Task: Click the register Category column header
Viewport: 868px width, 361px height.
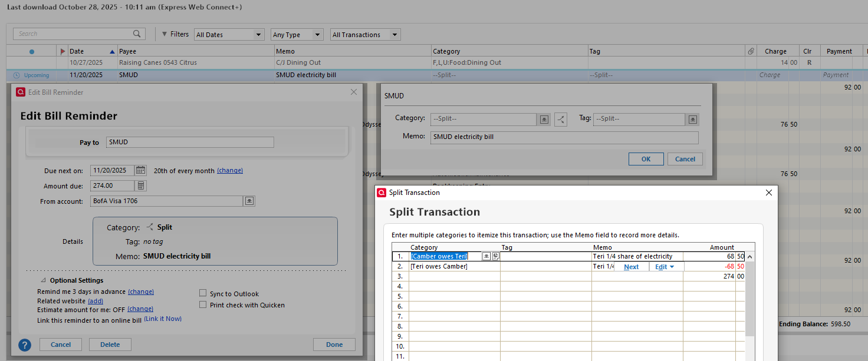Action: tap(509, 51)
